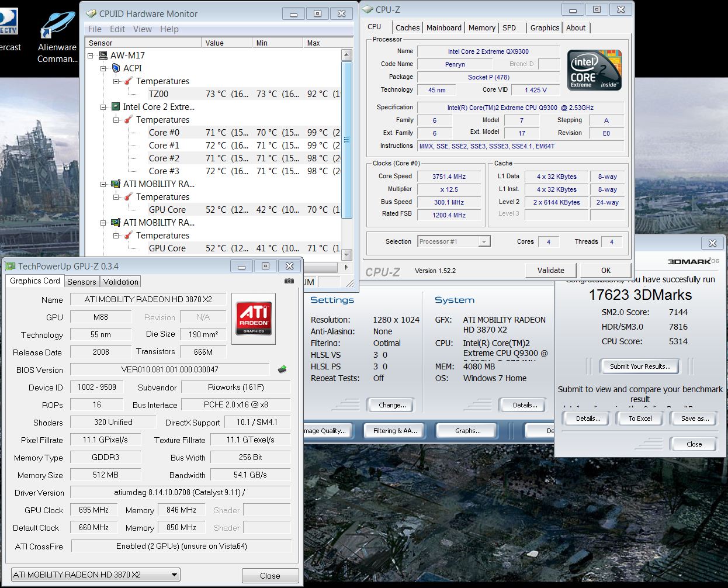The height and width of the screenshot is (588, 728).
Task: Click the Hardware Monitor vertical scrollbar thumb
Action: pyautogui.click(x=346, y=139)
